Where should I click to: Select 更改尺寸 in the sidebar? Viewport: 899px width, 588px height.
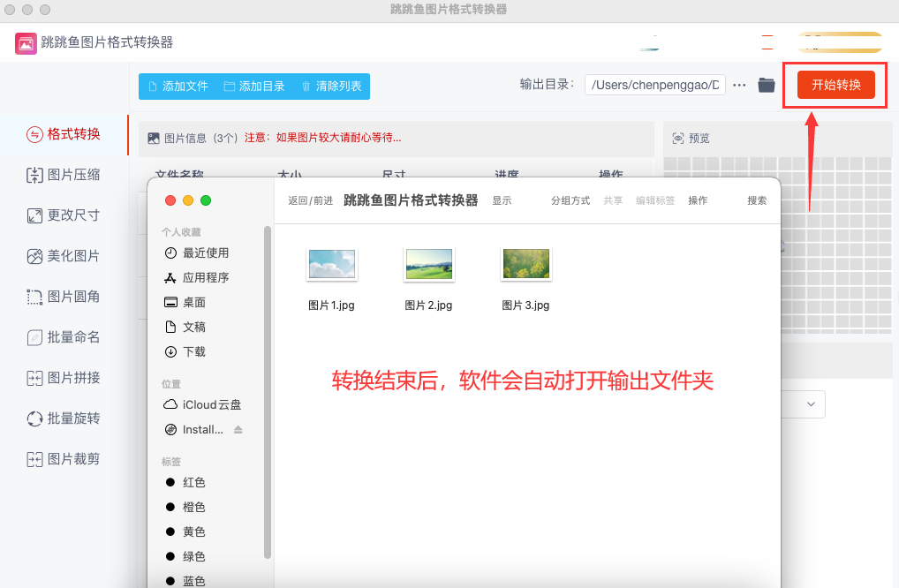pyautogui.click(x=64, y=215)
